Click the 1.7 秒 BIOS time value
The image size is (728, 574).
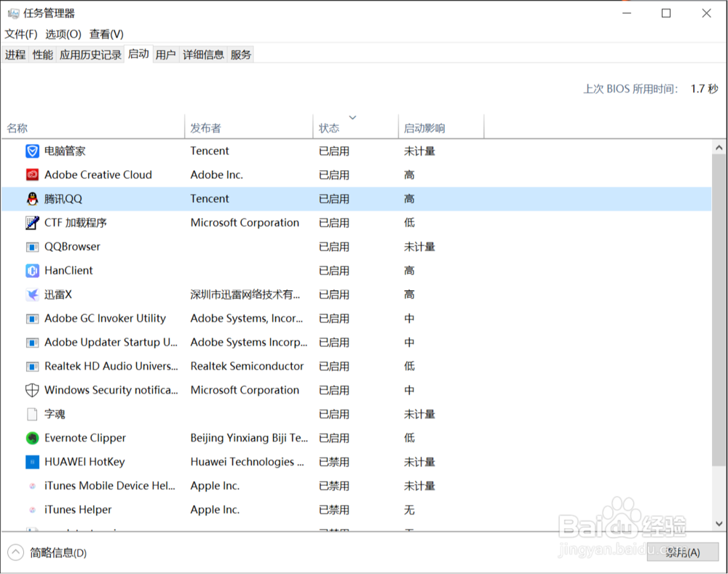[704, 89]
